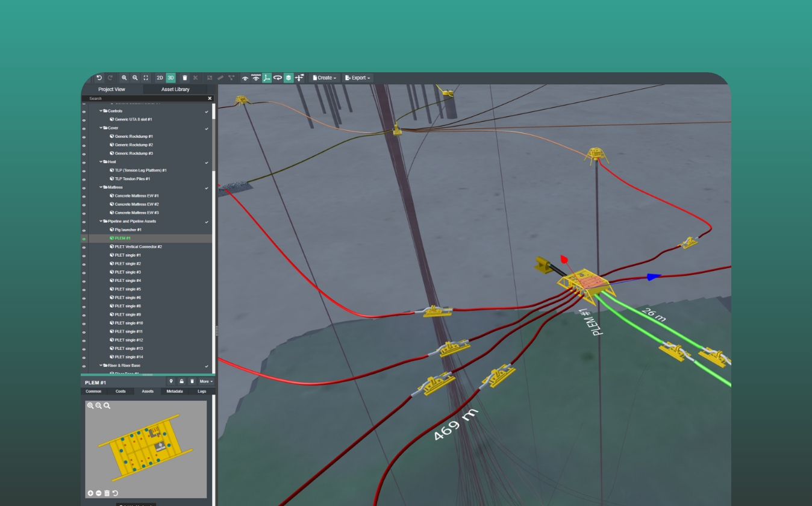Click the layers stack icon in the toolbar

(x=289, y=78)
